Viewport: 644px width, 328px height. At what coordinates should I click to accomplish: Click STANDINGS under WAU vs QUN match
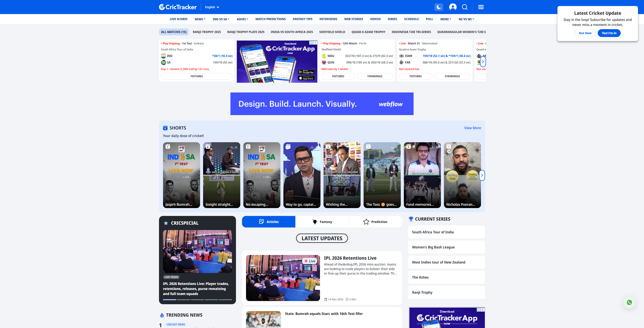pos(375,76)
